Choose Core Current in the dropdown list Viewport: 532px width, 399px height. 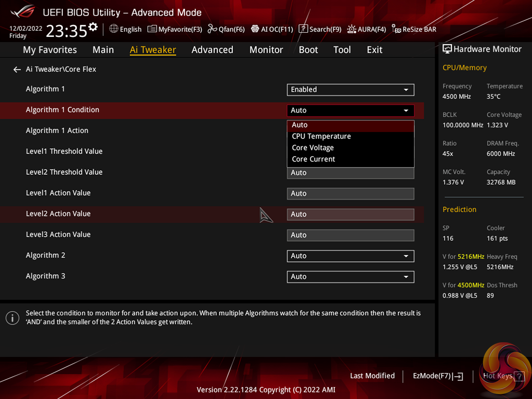(314, 159)
